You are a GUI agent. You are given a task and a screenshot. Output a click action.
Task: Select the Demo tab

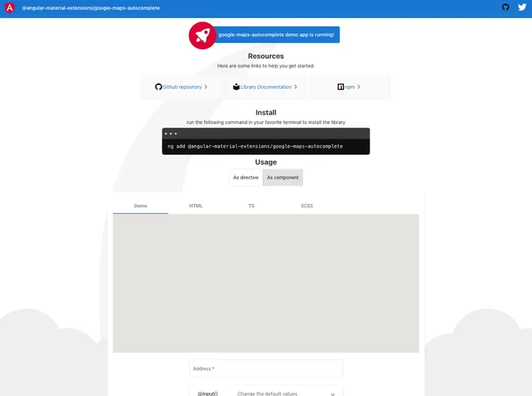pyautogui.click(x=141, y=206)
